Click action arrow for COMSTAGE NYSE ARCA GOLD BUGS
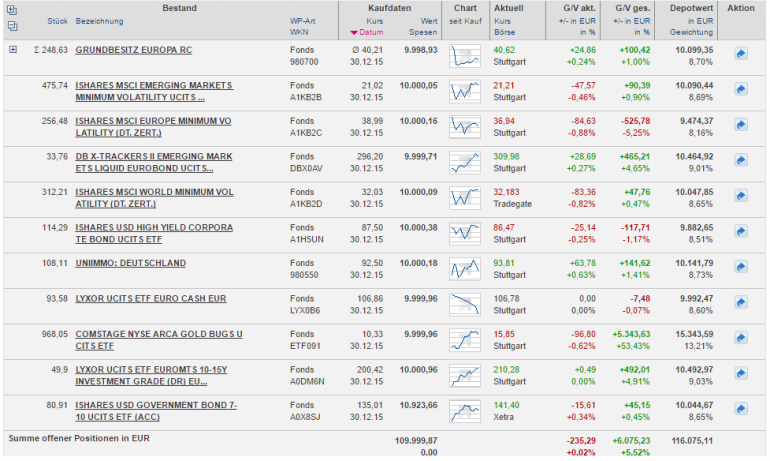The image size is (770, 461). (x=741, y=338)
